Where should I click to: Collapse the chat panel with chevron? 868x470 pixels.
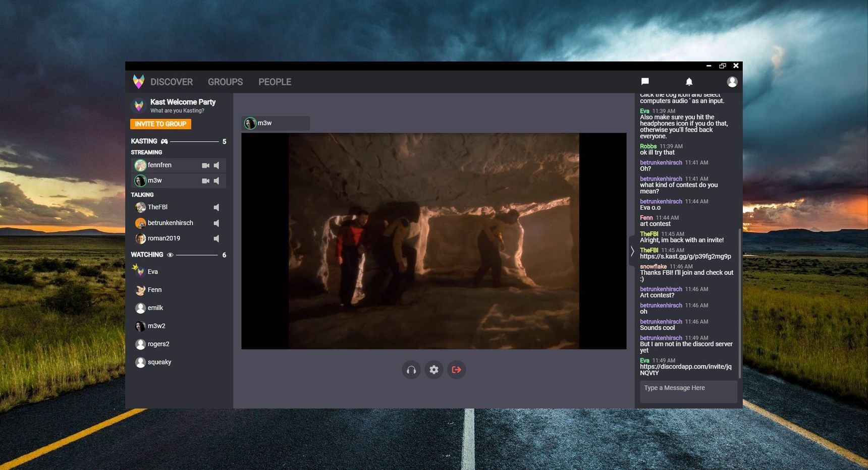[x=632, y=251]
